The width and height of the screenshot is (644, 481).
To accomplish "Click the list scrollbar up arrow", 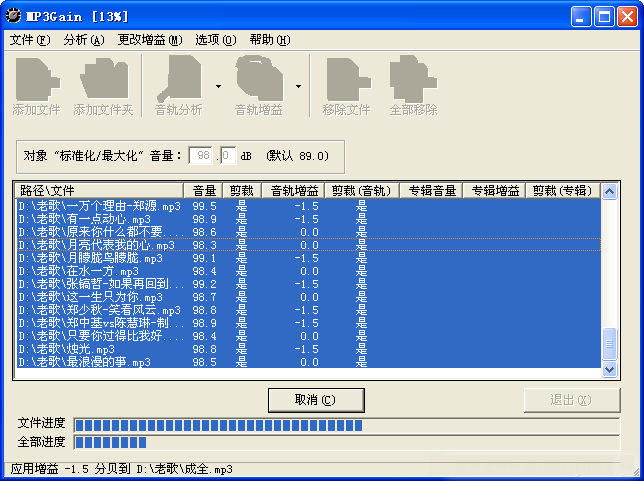I will pos(610,191).
